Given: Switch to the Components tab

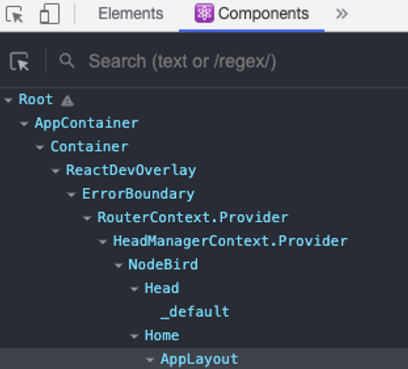Looking at the screenshot, I should 252,14.
